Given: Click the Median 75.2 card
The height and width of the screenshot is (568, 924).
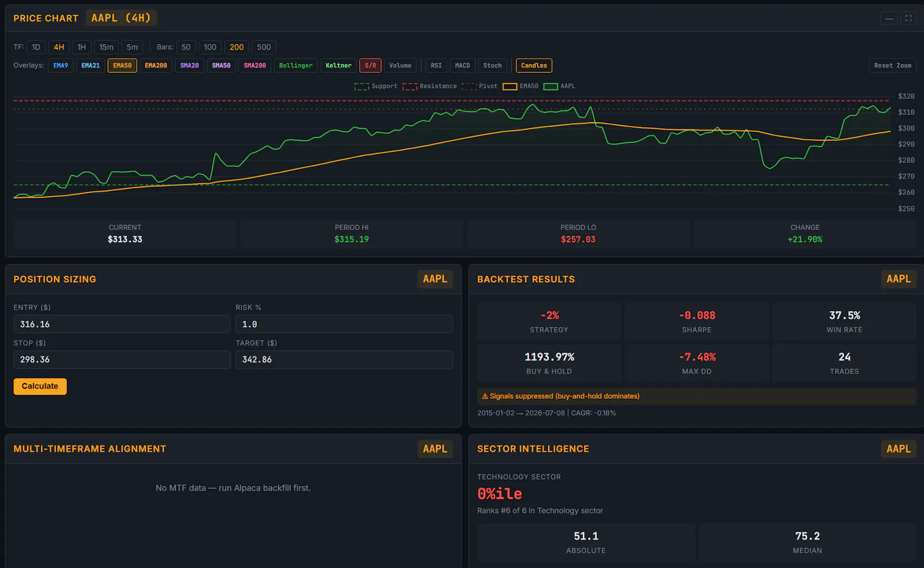Looking at the screenshot, I should [x=807, y=543].
